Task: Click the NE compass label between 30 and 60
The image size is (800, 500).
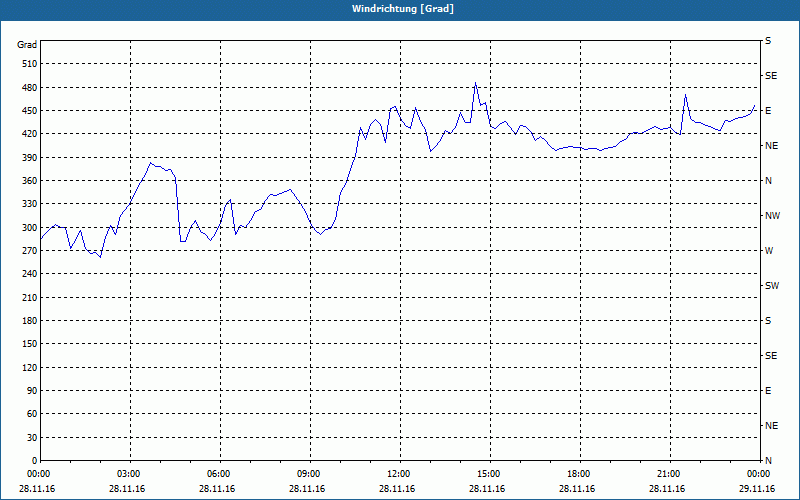Action: pyautogui.click(x=772, y=426)
